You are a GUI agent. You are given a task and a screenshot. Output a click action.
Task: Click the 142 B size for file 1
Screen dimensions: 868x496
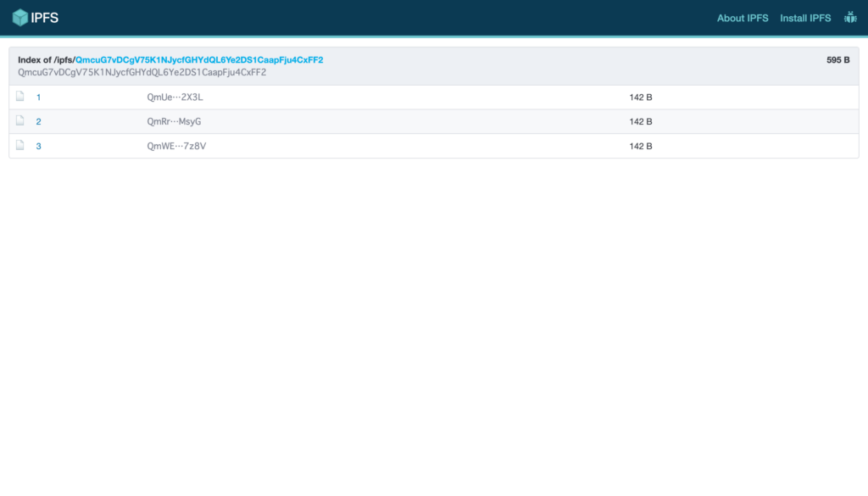click(641, 98)
